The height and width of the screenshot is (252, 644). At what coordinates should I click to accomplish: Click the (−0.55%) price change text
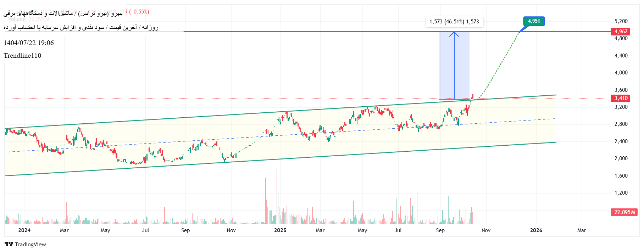[x=139, y=12]
